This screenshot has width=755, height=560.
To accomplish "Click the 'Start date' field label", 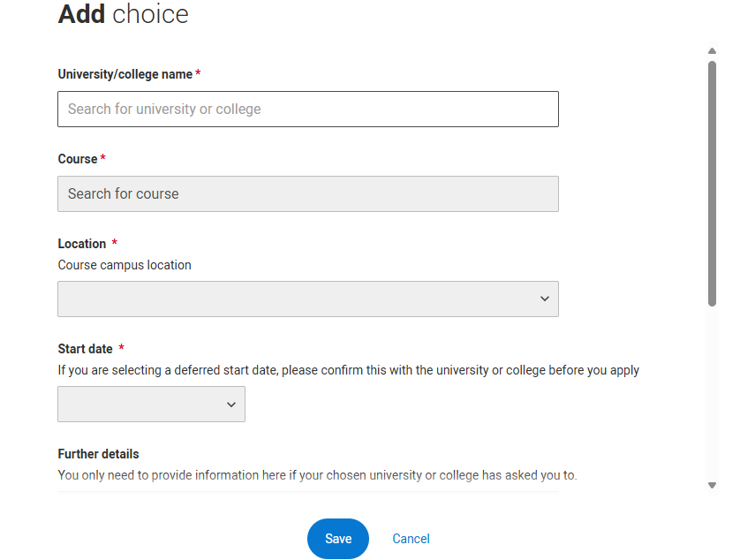I will pos(86,349).
